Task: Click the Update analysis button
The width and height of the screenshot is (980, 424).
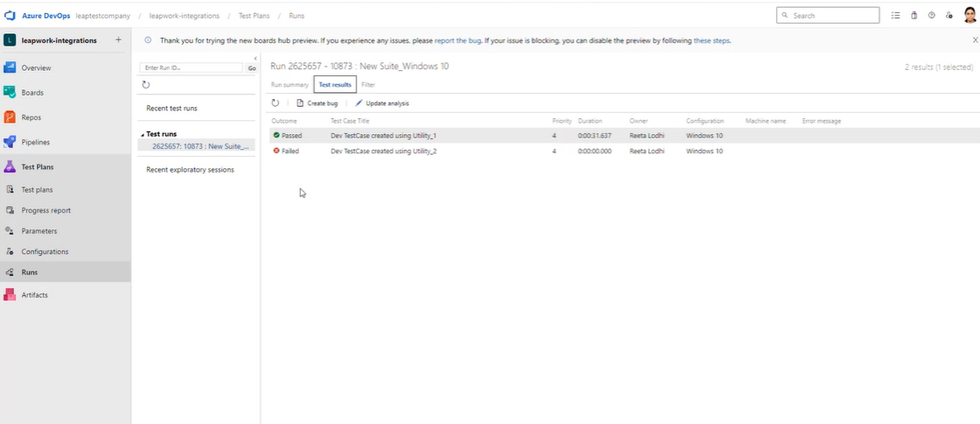Action: point(382,103)
